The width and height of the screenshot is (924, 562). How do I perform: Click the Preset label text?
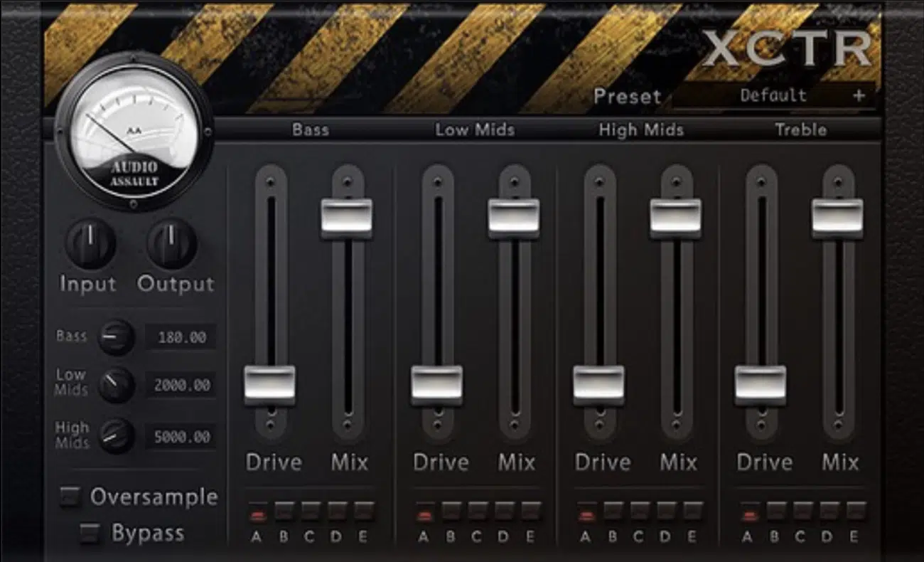(628, 96)
